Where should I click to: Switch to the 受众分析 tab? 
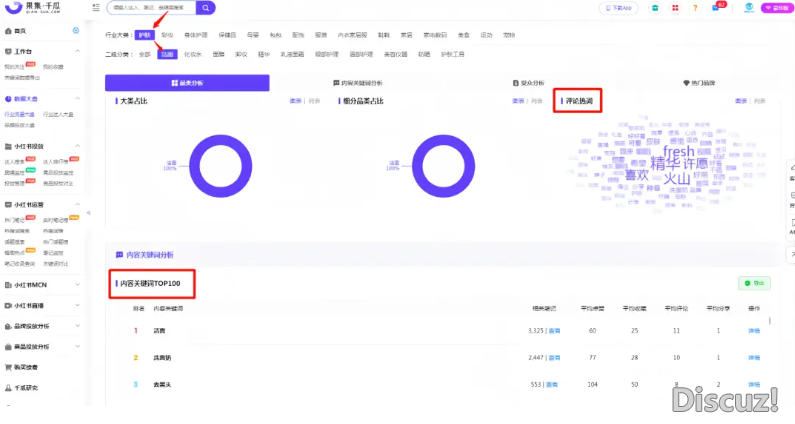point(528,83)
